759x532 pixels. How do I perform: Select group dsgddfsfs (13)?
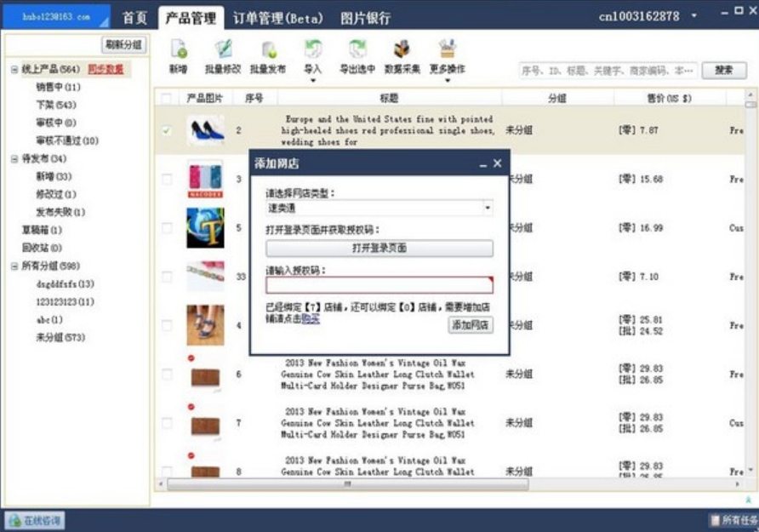(65, 284)
